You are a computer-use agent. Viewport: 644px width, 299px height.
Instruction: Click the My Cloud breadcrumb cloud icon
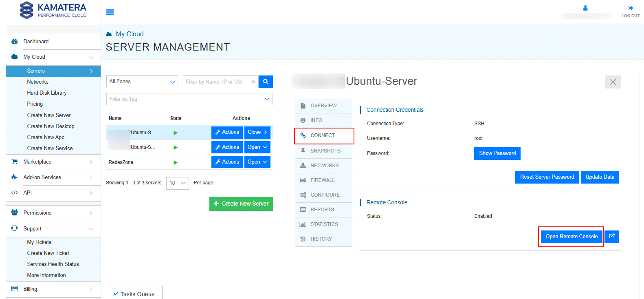109,34
